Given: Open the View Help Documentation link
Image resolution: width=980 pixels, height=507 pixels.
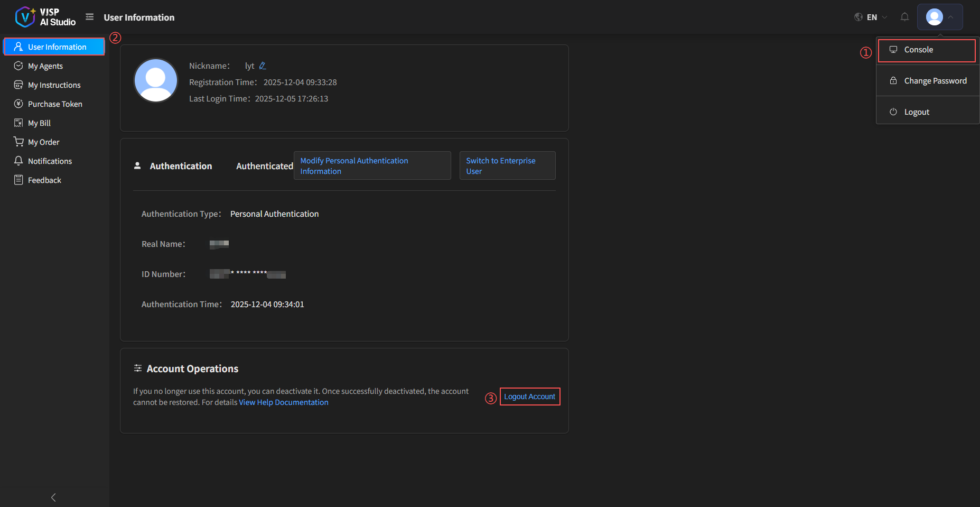Looking at the screenshot, I should (284, 402).
